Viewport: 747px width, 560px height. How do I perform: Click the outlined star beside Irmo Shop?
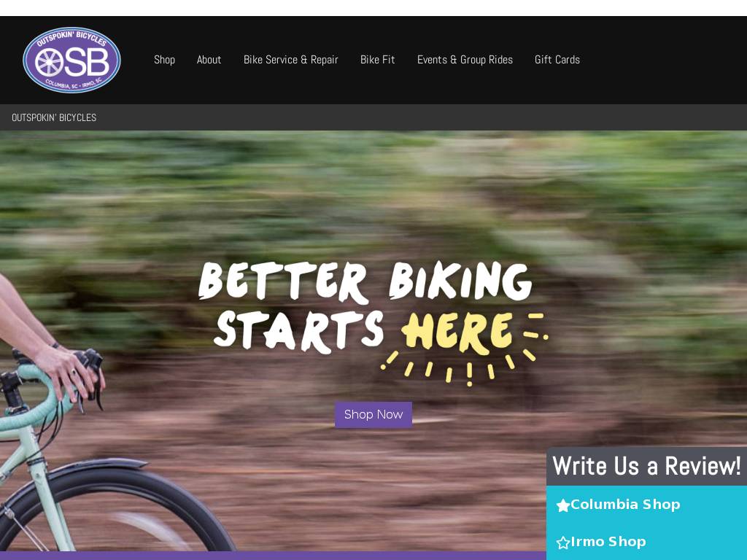coord(563,542)
